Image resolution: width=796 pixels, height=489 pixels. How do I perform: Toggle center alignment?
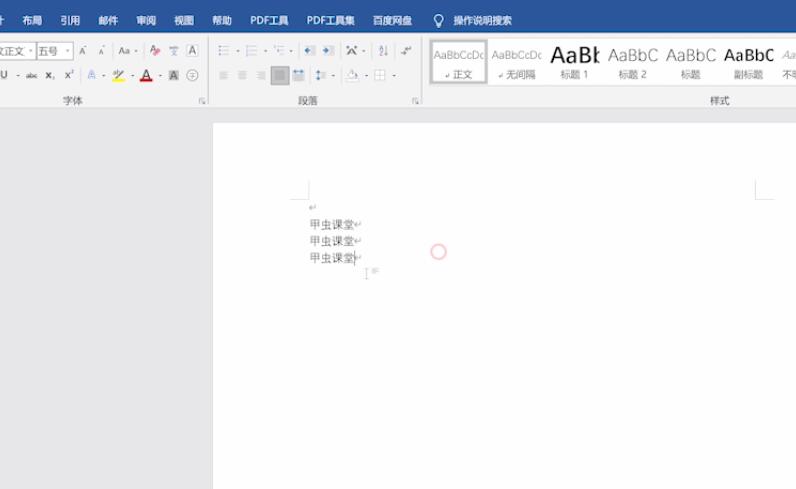(242, 76)
